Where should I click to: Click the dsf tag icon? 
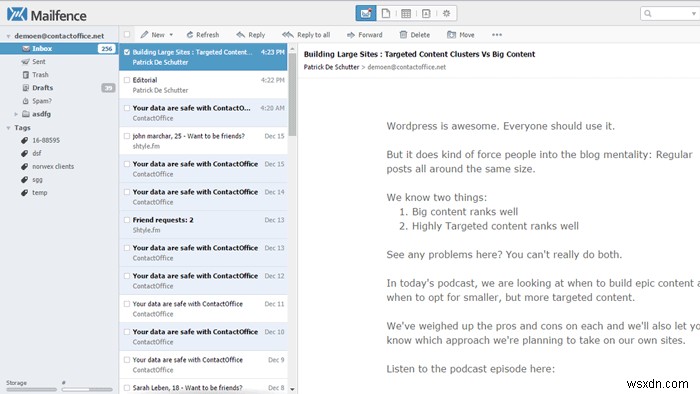pyautogui.click(x=25, y=153)
